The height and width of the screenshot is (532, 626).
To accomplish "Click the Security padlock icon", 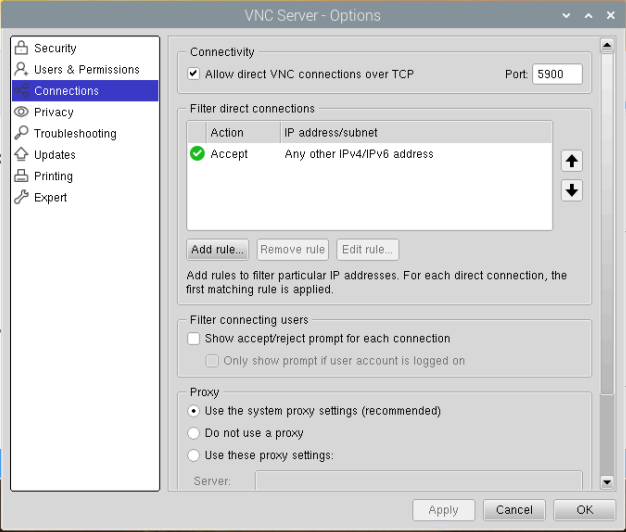I will [x=21, y=48].
